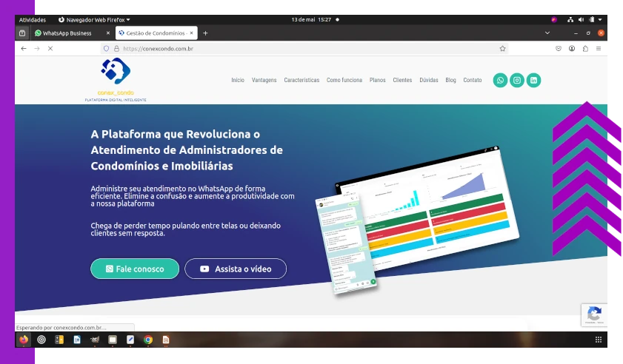The width and height of the screenshot is (623, 364).
Task: Open the Firefox account icon
Action: tap(572, 48)
